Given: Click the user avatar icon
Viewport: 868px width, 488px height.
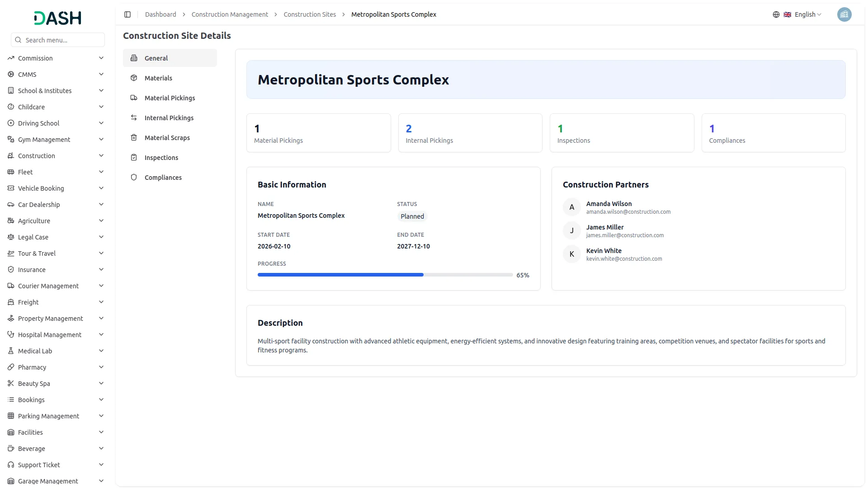Looking at the screenshot, I should (x=844, y=14).
